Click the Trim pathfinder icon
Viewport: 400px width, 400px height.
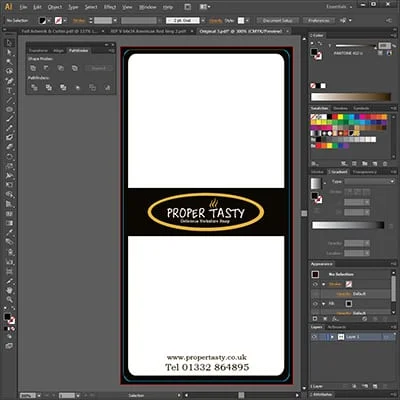(x=49, y=87)
